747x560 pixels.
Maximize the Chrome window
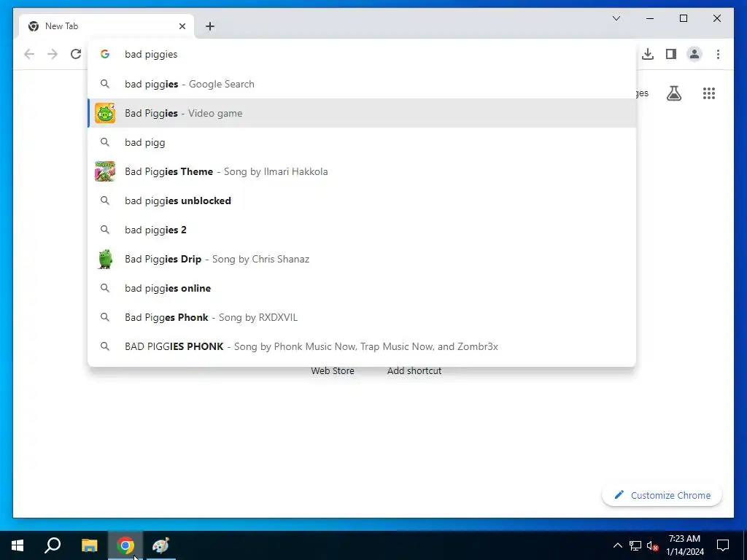point(683,18)
